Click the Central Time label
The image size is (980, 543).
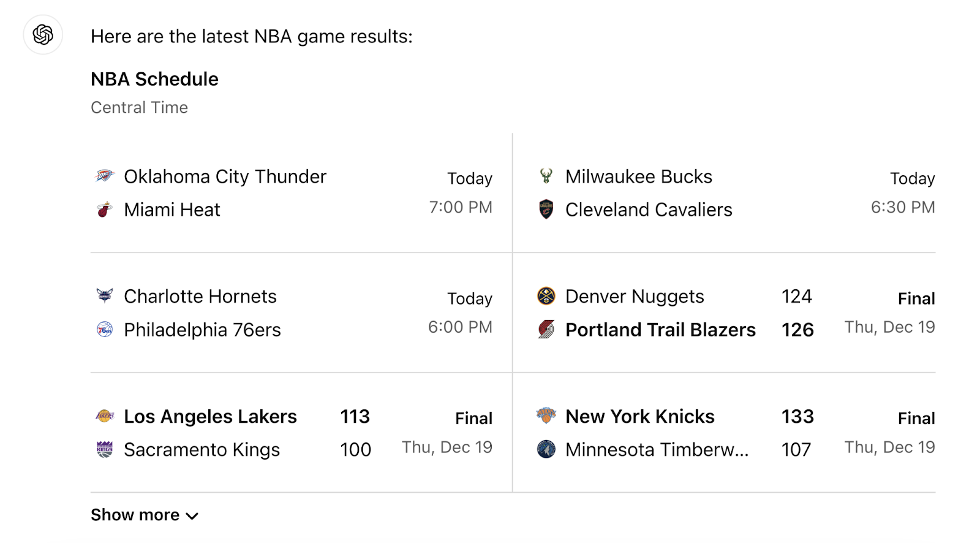[139, 107]
